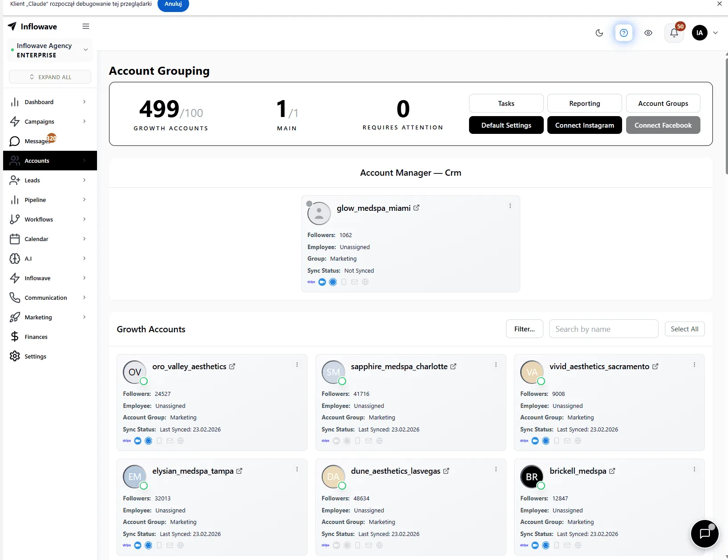Screen dimensions: 728x560
Task: Expand the Workflows chevron
Action: tap(85, 219)
